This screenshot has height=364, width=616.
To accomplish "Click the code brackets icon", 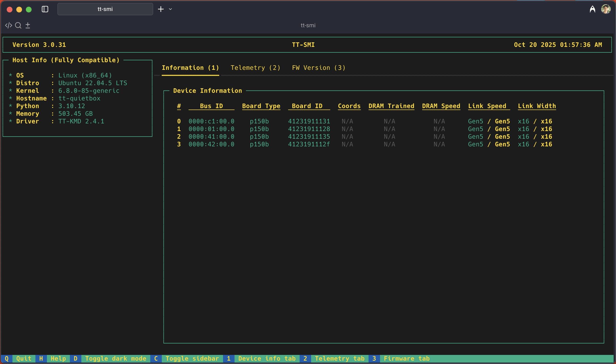I will 8,26.
